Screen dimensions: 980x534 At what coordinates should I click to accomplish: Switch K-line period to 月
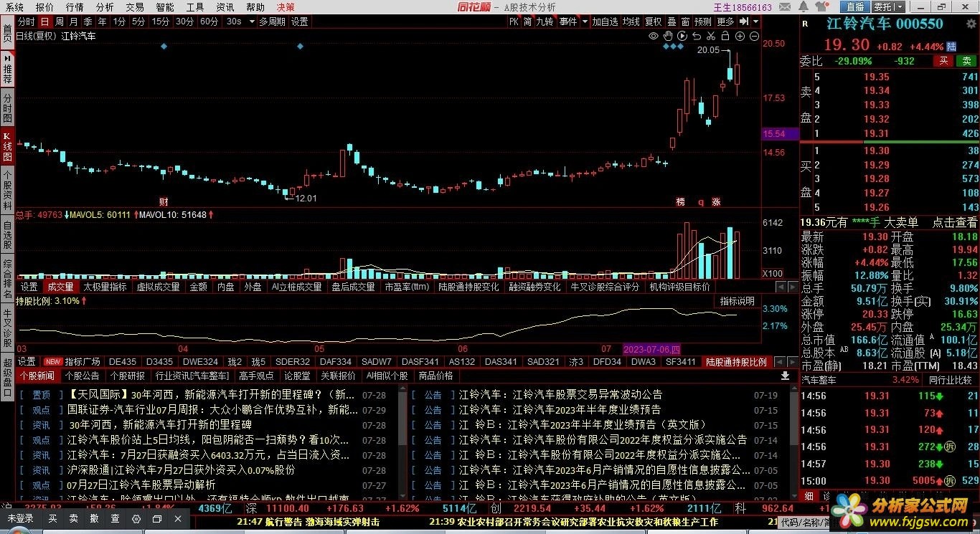[x=73, y=22]
